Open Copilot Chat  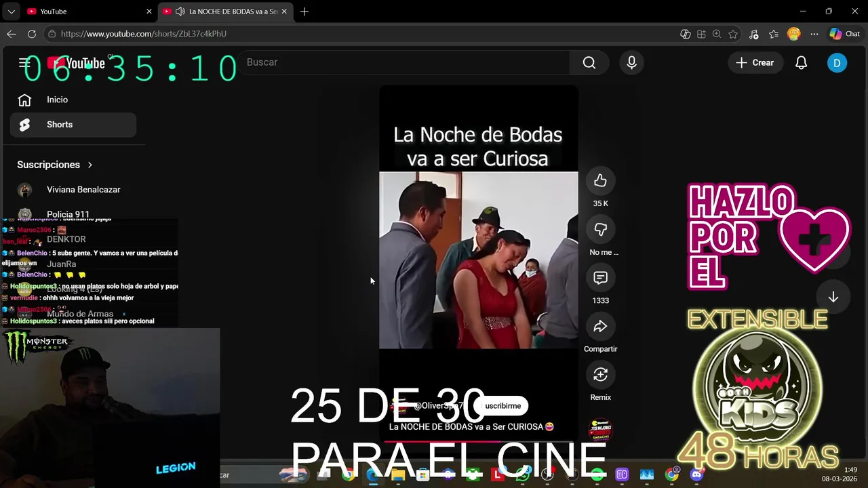(x=845, y=34)
